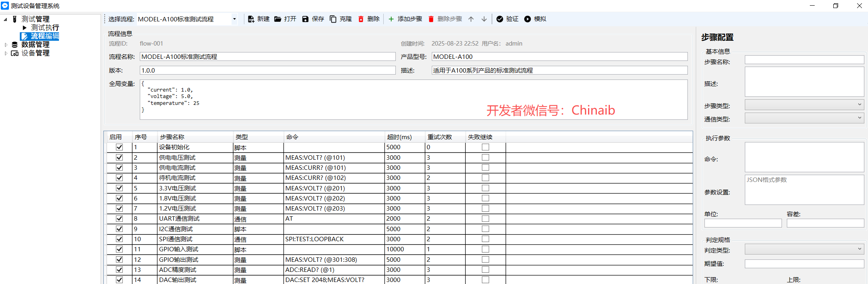Viewport: 868px width, 284px height.
Task: Click the 版本 field showing 1.0.0
Action: pos(267,70)
